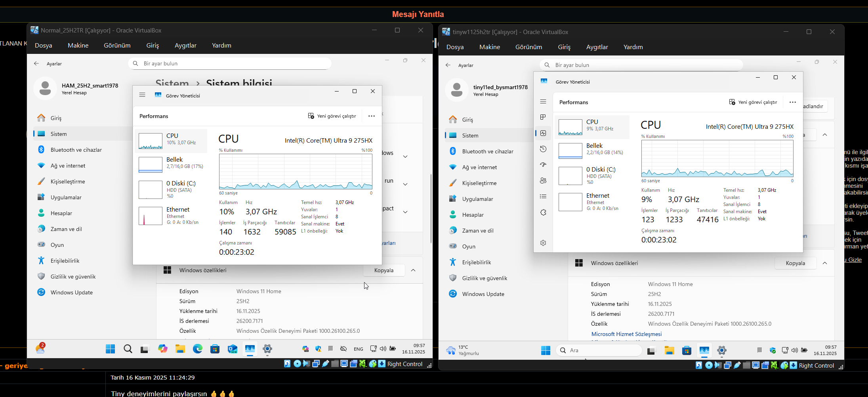The image size is (868, 397).
Task: Collapse Windows özellikleri section in tinyw1125h2tr VM
Action: pyautogui.click(x=825, y=263)
